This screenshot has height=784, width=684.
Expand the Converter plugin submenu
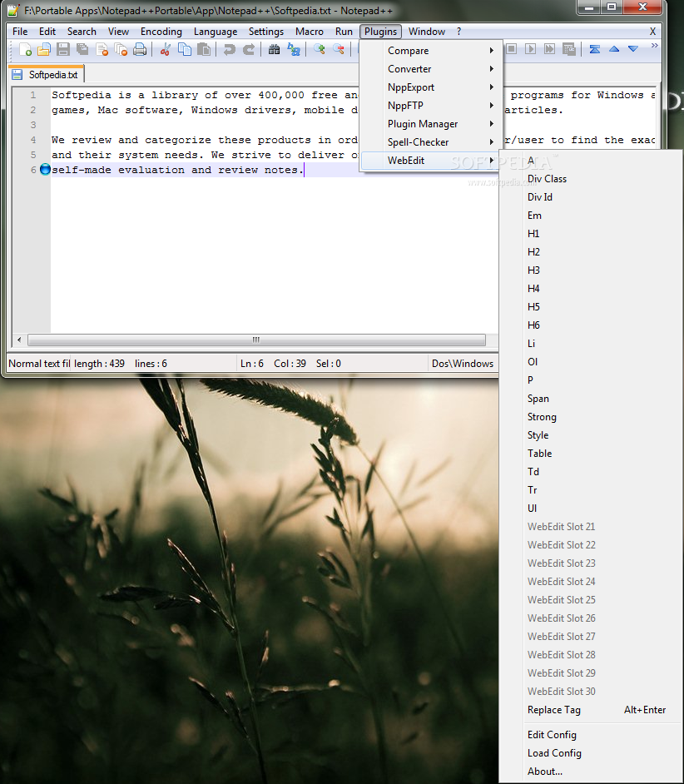pyautogui.click(x=431, y=69)
